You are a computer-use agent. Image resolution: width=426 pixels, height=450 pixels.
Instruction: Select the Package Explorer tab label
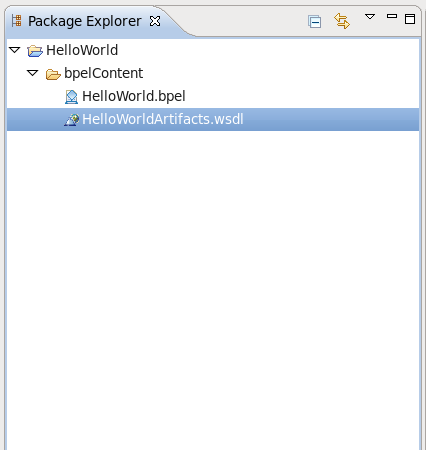point(85,21)
